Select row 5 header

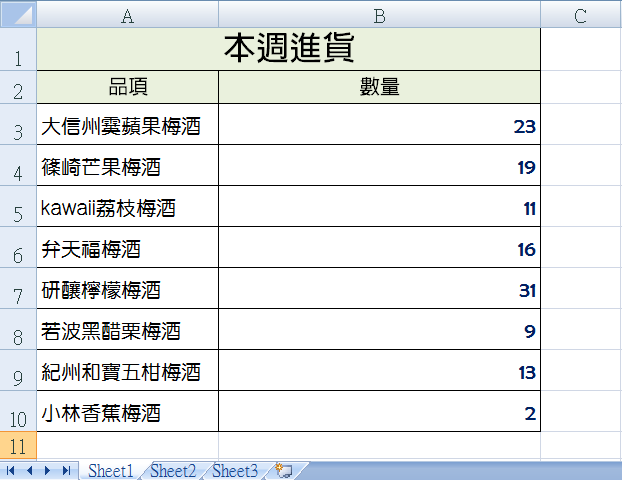click(18, 206)
